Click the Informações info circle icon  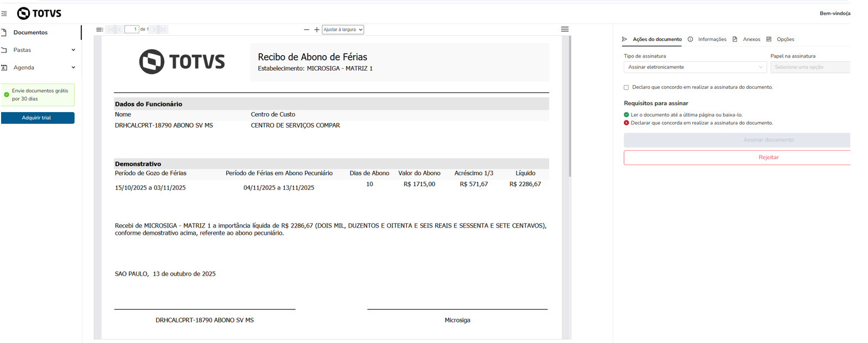point(690,39)
